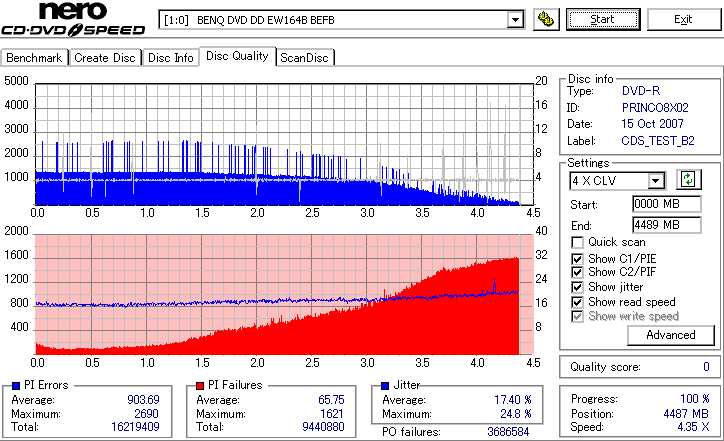This screenshot has height=441, width=724.
Task: Open the 4 X CLV speed dropdown
Action: [655, 181]
